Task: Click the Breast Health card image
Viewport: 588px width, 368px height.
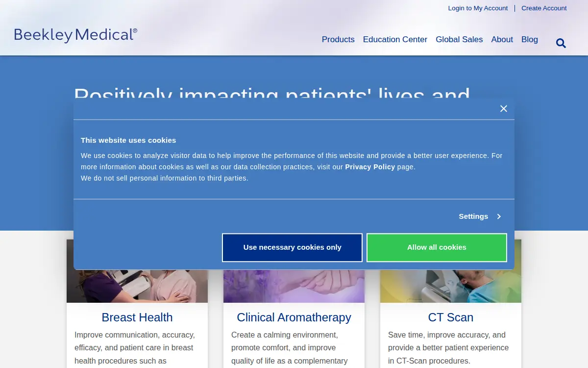Action: (137, 286)
